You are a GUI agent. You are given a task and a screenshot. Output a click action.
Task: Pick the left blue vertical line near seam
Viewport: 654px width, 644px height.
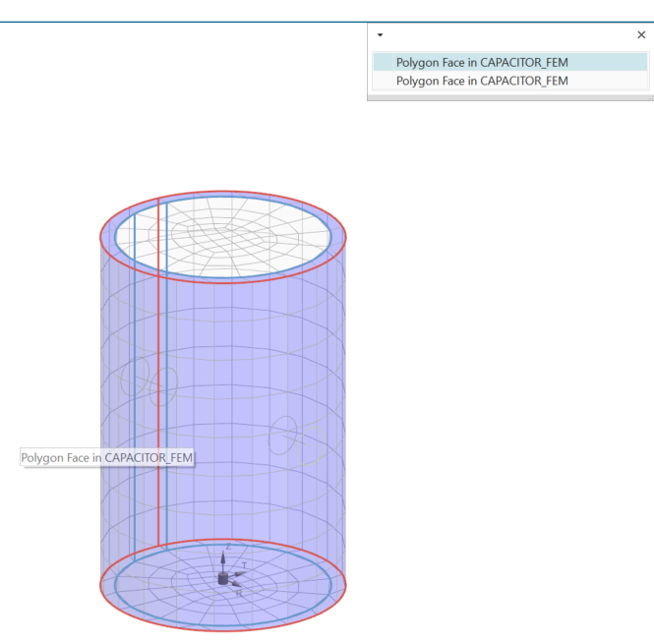click(135, 393)
